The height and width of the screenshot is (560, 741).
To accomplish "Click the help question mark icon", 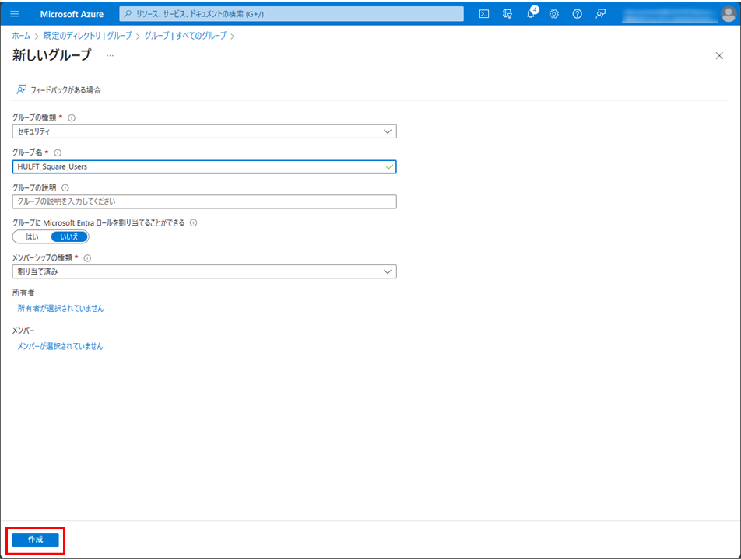I will click(x=578, y=14).
